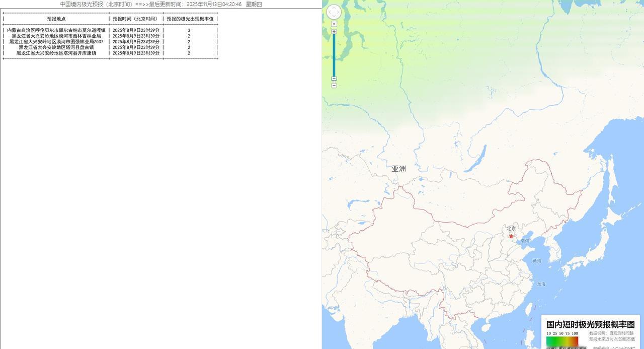Click the legend scale value 100

click(575, 333)
